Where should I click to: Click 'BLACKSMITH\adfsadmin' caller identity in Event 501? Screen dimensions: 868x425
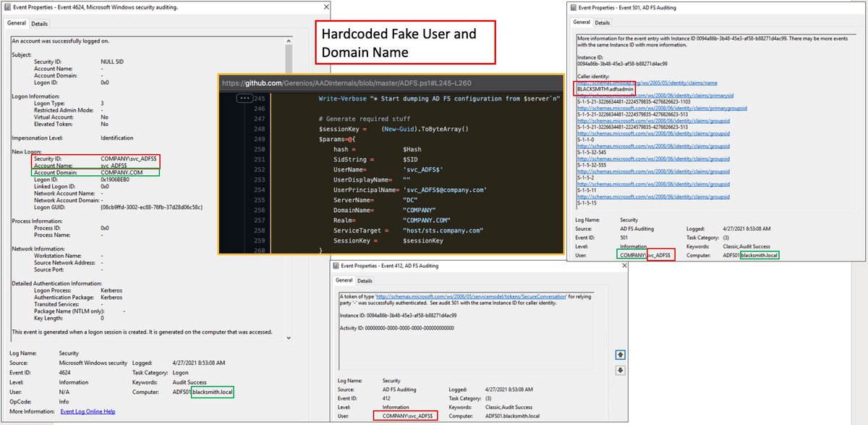tap(604, 88)
